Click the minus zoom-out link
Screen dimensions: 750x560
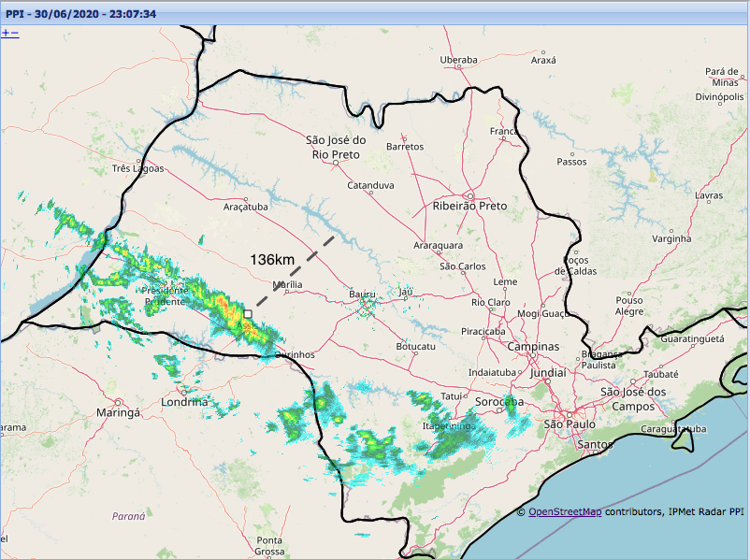pos(14,33)
